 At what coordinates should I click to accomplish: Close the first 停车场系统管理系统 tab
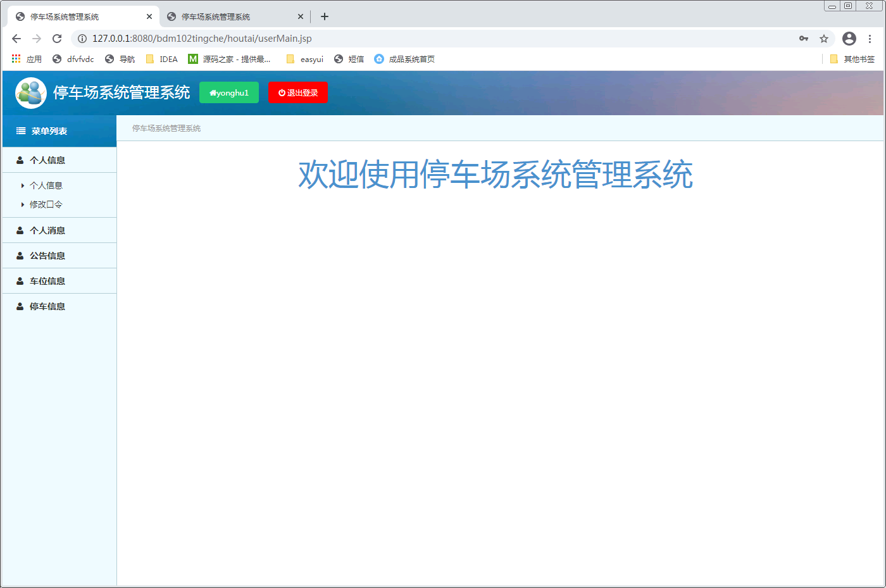point(149,16)
